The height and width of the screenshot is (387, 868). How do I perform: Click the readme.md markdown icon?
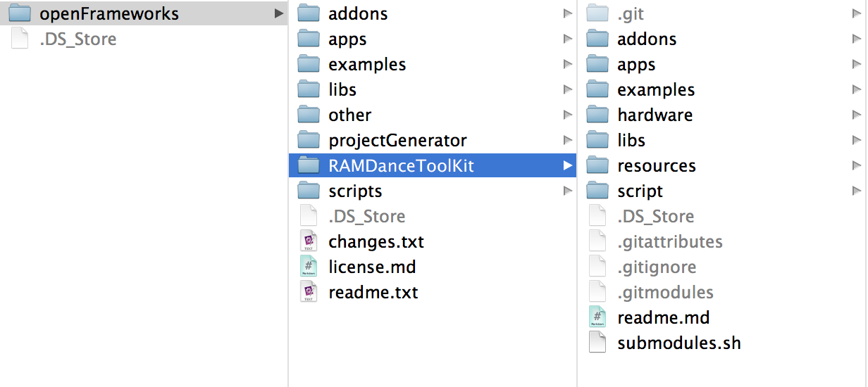597,317
